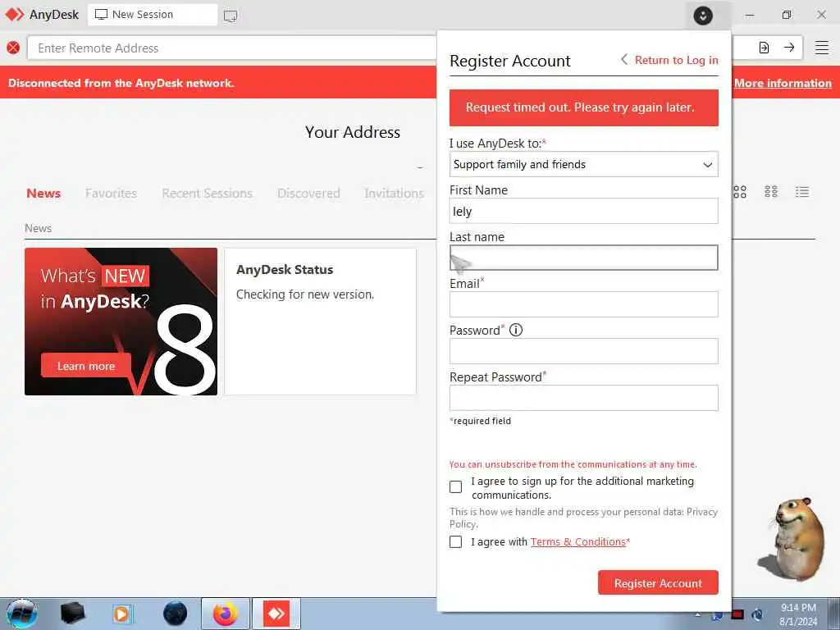Click Return to Log in link
The height and width of the screenshot is (630, 840).
[676, 60]
